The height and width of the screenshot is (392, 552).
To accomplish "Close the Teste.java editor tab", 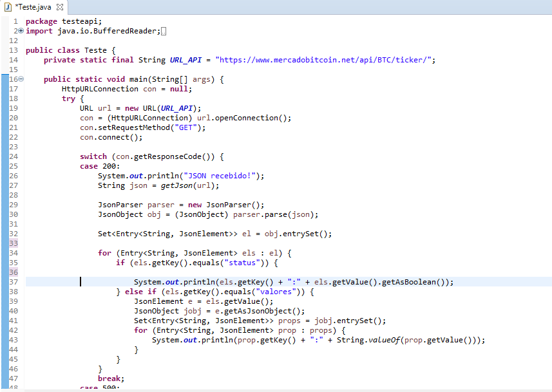I will (60, 7).
